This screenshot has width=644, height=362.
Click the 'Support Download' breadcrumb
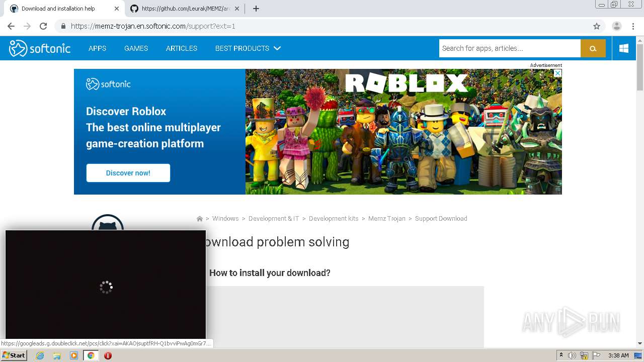coord(441,219)
